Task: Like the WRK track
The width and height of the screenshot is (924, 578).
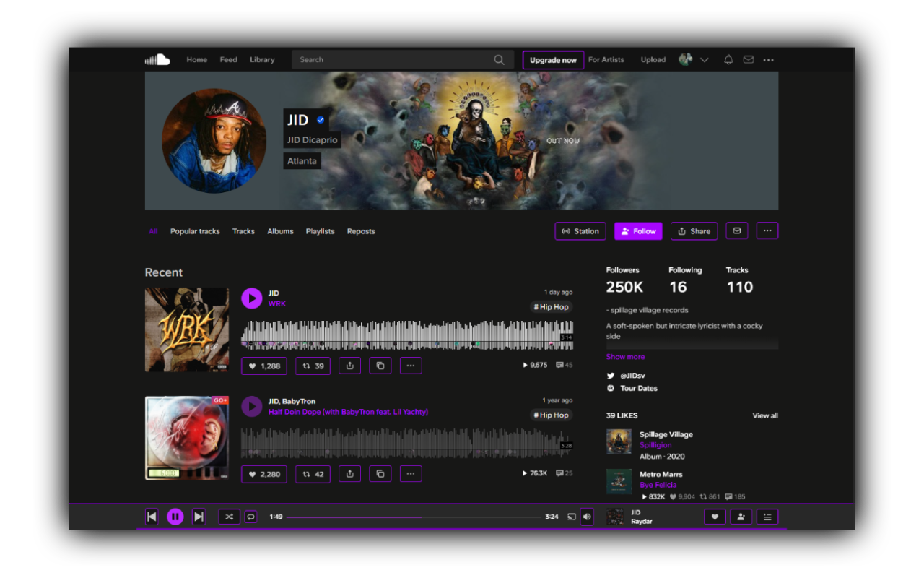Action: click(263, 366)
